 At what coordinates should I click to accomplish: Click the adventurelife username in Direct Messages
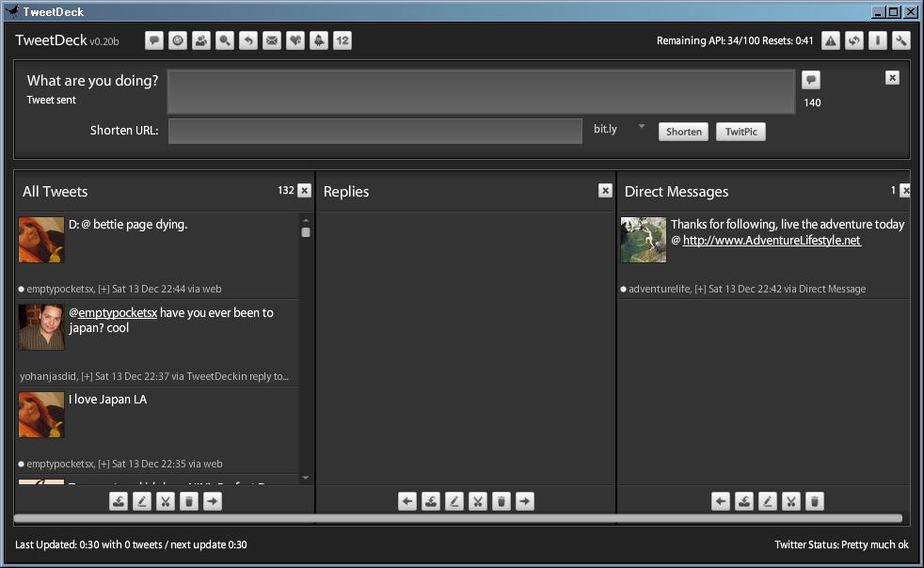pyautogui.click(x=660, y=289)
